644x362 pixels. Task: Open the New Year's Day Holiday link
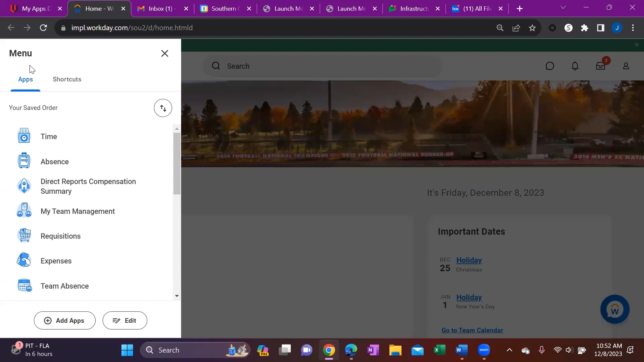click(469, 297)
